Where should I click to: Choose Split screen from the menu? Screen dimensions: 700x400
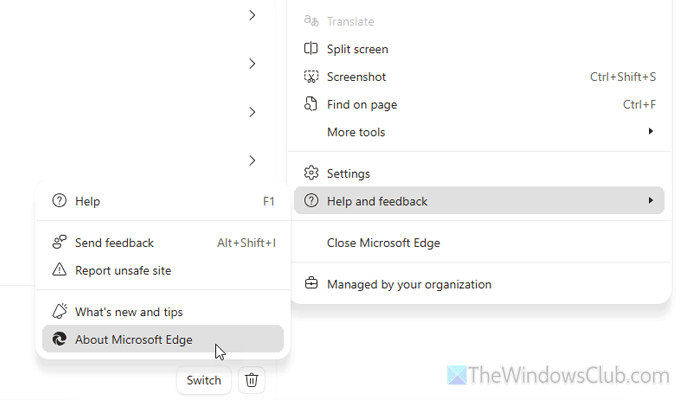(x=480, y=49)
